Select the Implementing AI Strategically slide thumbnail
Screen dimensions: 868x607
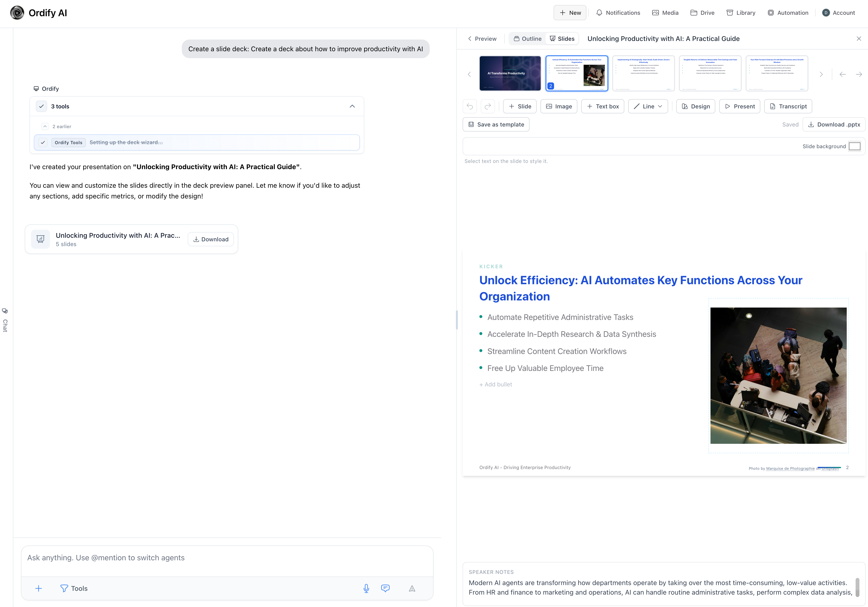(643, 73)
